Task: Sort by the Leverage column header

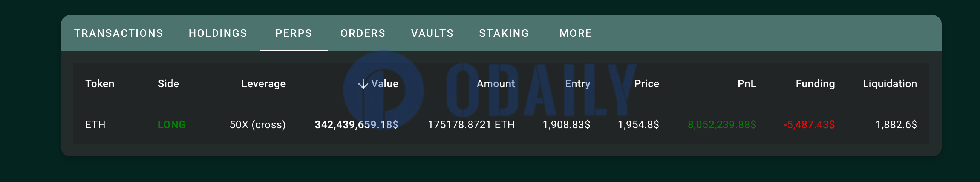Action: tap(263, 84)
